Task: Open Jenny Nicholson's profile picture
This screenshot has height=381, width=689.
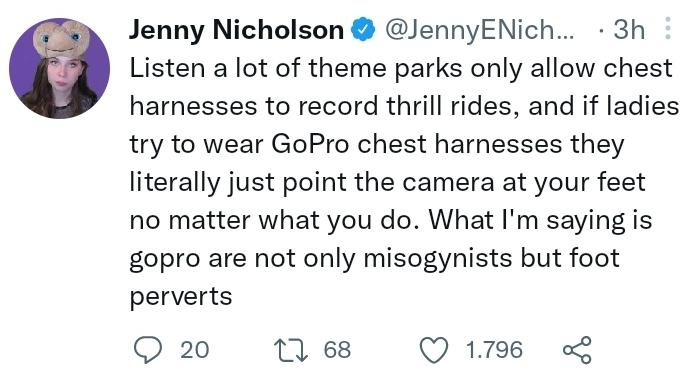Action: tap(59, 68)
